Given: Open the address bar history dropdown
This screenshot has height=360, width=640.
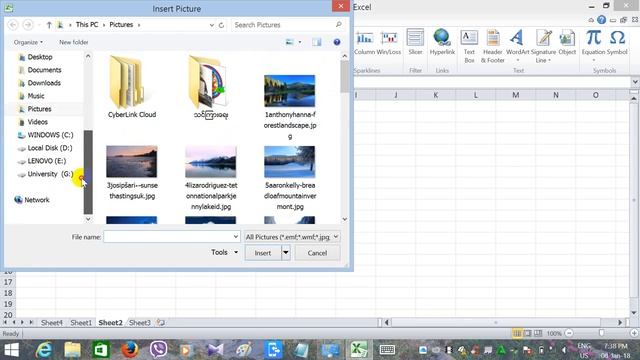Looking at the screenshot, I should click(x=211, y=25).
